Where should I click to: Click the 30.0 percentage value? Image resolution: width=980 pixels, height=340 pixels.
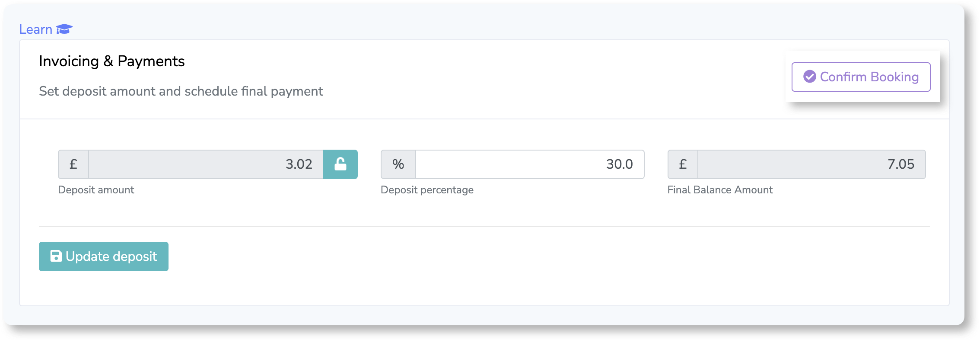tap(619, 164)
